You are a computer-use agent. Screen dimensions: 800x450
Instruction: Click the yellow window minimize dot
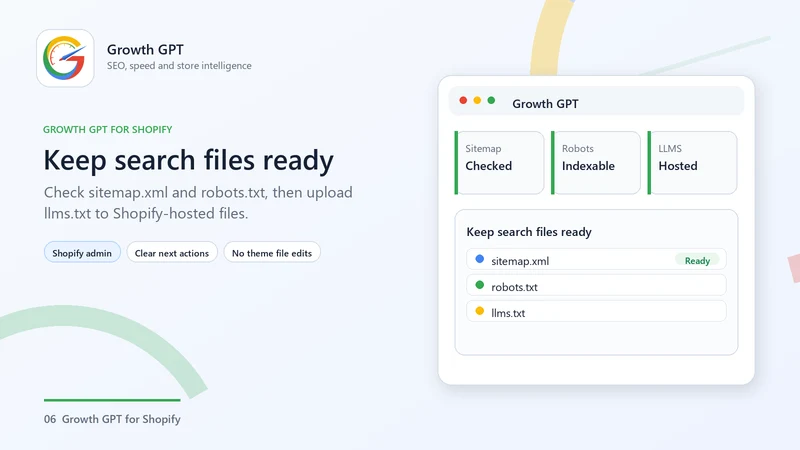pos(477,101)
